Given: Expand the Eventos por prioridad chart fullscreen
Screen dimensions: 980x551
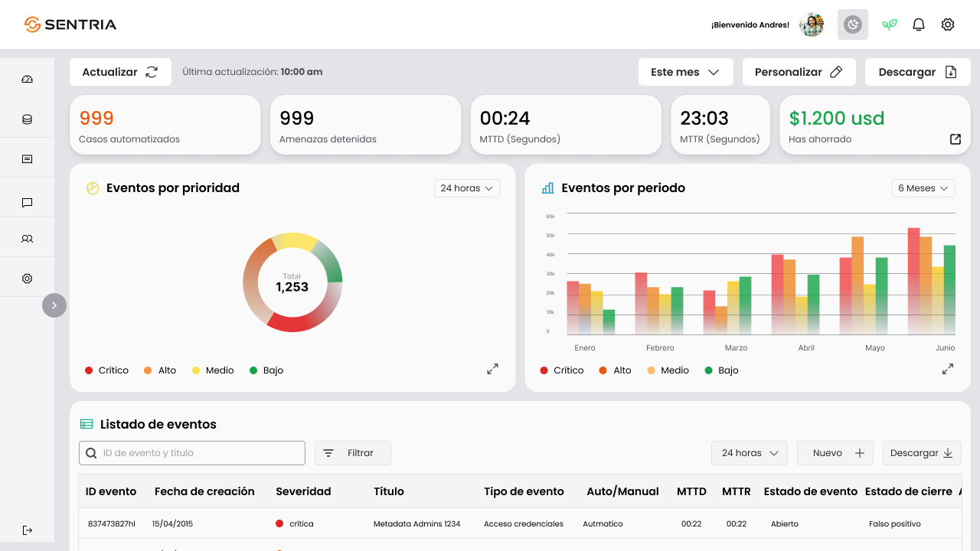Looking at the screenshot, I should tap(493, 369).
